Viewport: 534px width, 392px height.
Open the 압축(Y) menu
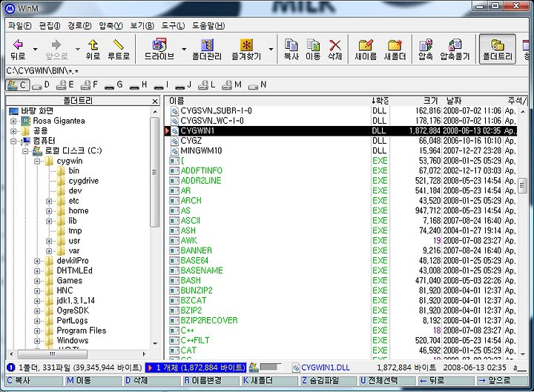(111, 26)
